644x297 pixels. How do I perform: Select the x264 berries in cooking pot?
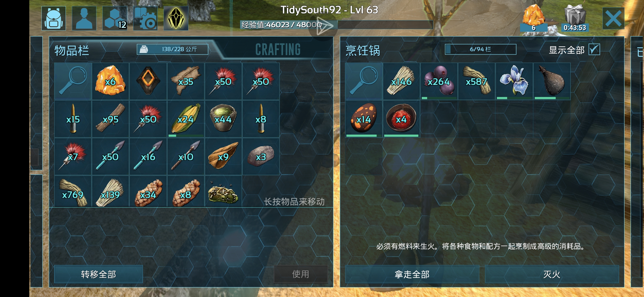coord(439,81)
